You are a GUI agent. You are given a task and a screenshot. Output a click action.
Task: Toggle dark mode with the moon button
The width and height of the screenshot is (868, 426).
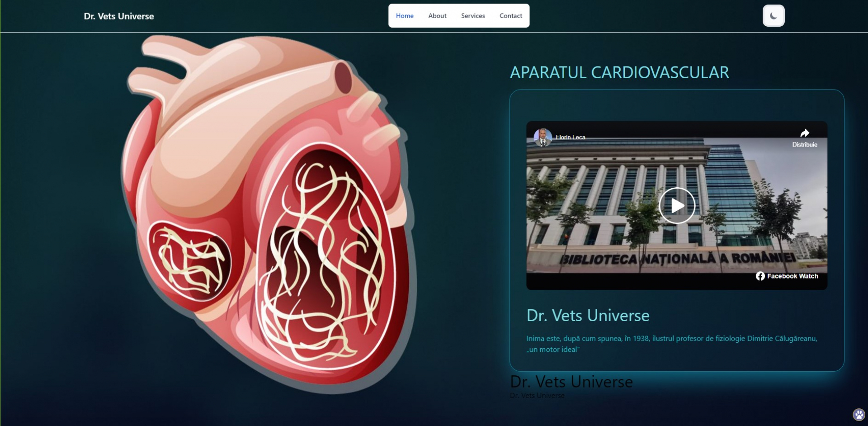pyautogui.click(x=773, y=16)
